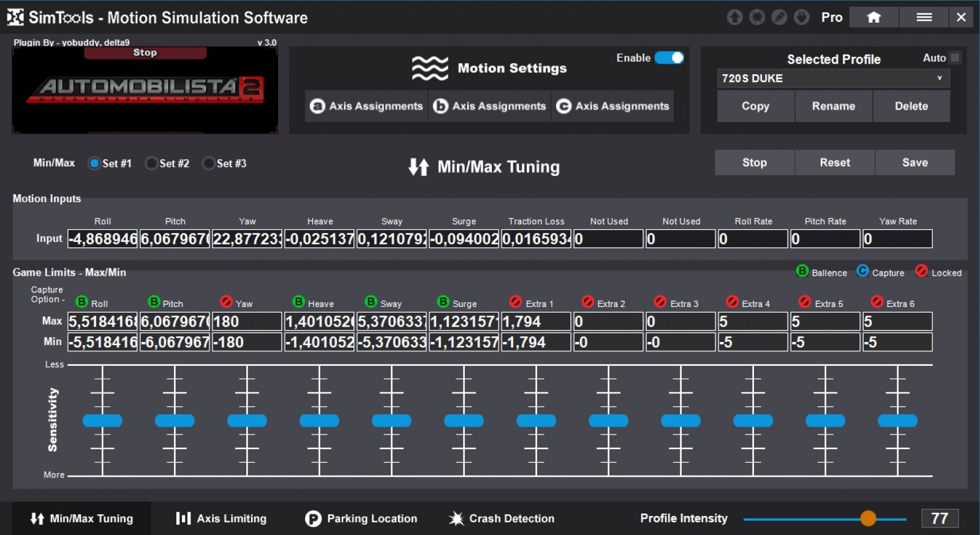
Task: Click the green Balance icon beside Roll
Action: tap(81, 302)
